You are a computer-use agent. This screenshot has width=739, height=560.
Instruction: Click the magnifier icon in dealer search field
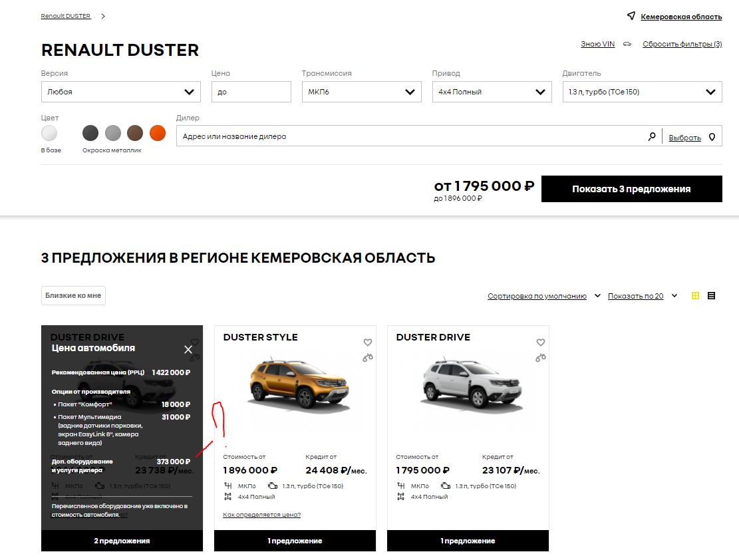tap(652, 137)
